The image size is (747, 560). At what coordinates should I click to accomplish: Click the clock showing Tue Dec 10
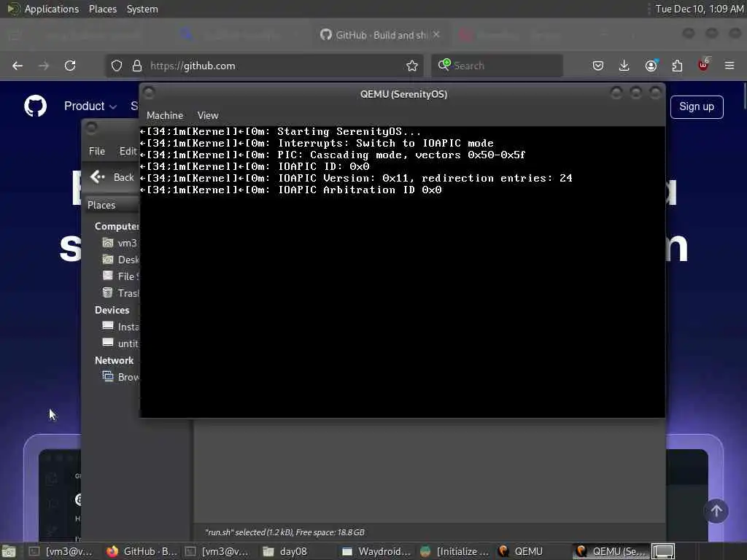pos(699,9)
